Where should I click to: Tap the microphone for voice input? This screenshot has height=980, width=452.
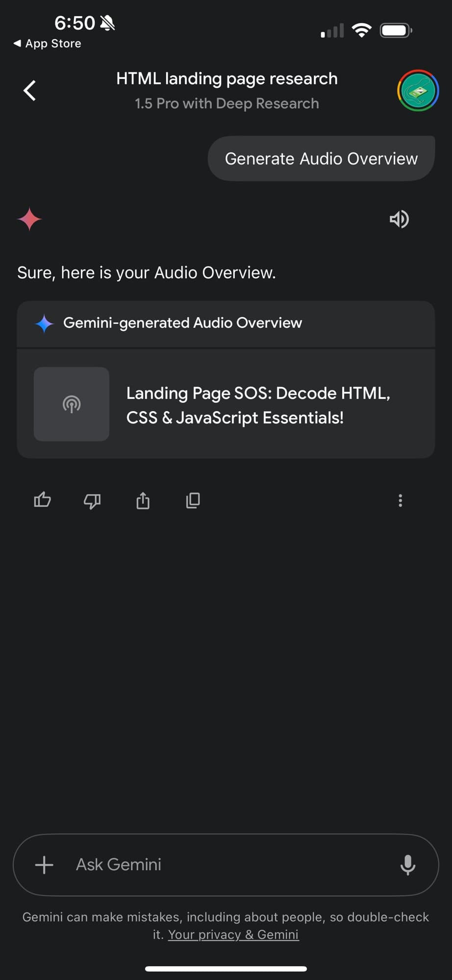[408, 865]
